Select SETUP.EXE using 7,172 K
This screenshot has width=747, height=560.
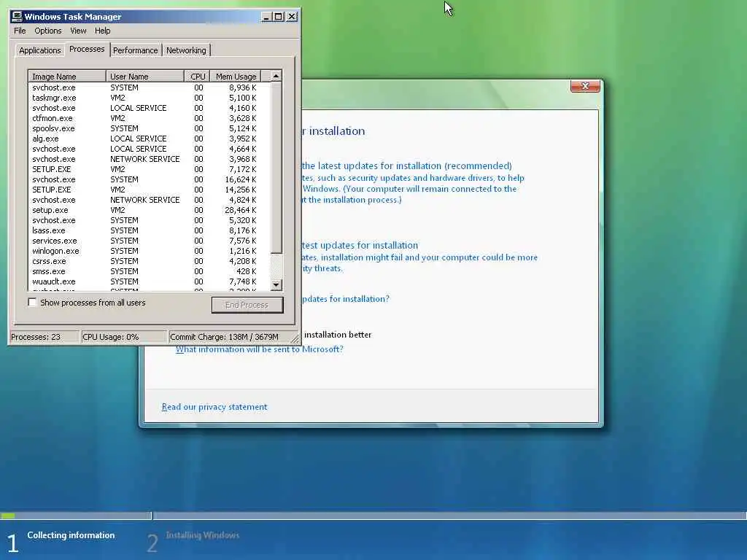pos(149,169)
